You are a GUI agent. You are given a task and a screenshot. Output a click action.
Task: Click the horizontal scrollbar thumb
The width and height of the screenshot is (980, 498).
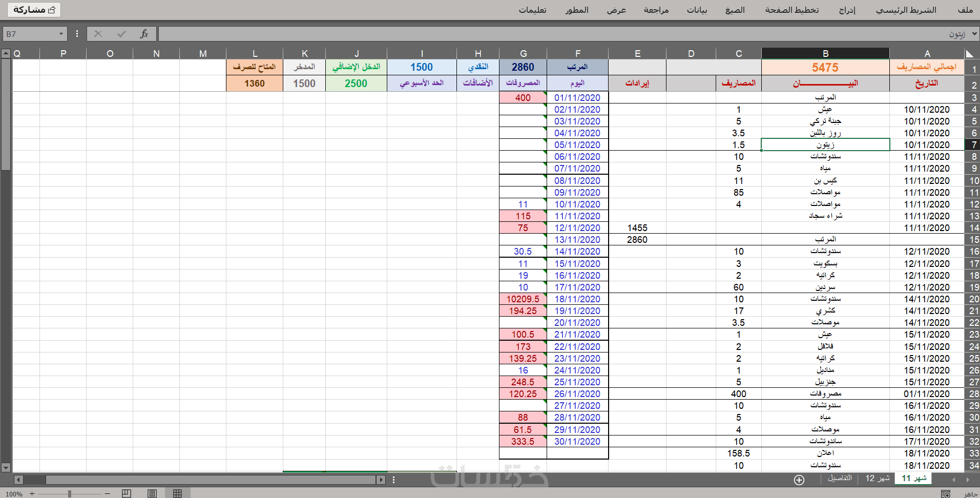pos(211,480)
